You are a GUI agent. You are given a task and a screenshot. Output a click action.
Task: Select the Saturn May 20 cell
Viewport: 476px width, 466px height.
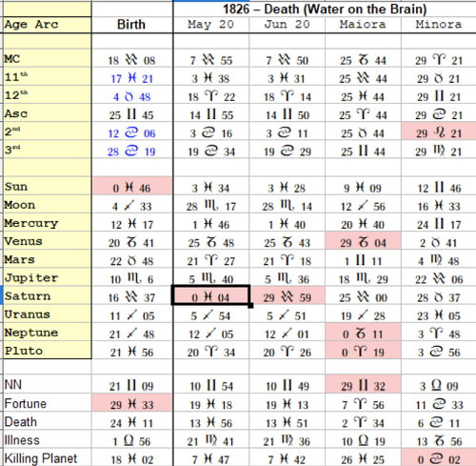point(210,295)
